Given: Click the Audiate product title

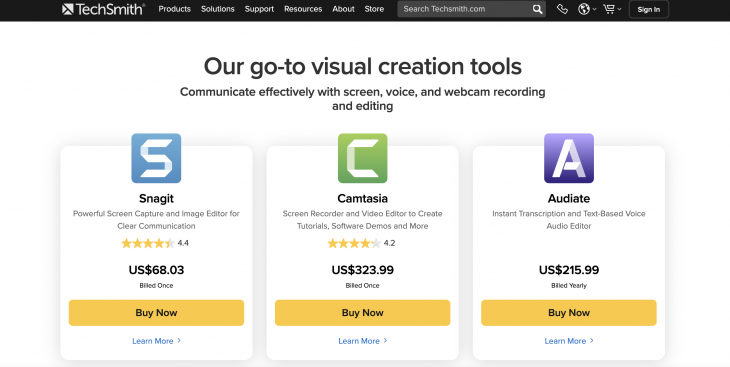Looking at the screenshot, I should 569,198.
